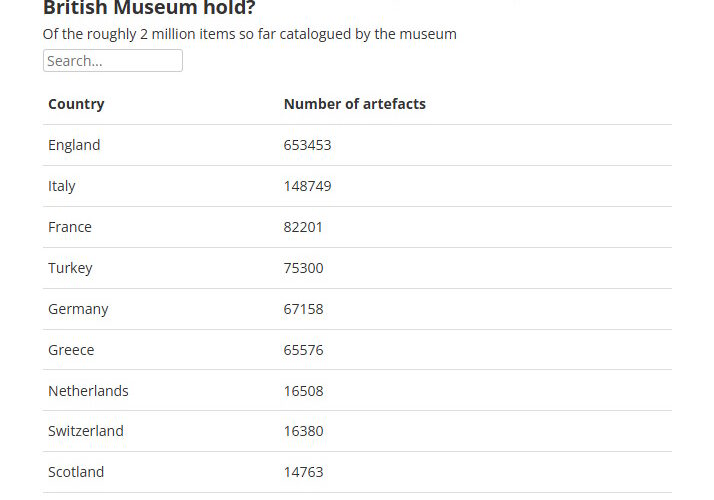714x500 pixels.
Task: Click the Scotland country cell
Action: click(x=76, y=472)
